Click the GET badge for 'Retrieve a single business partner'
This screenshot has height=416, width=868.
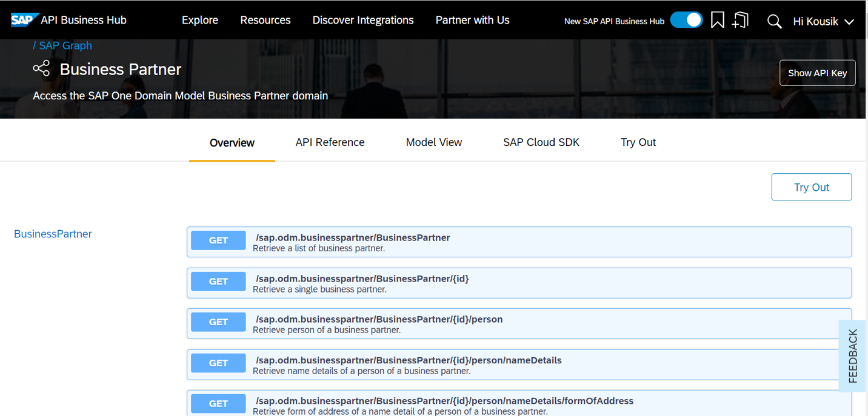coord(218,282)
